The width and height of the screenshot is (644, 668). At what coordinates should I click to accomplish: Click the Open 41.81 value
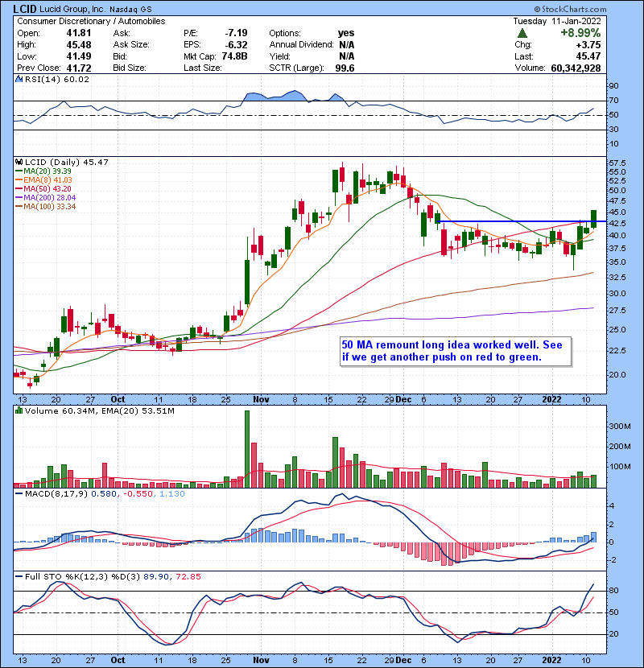(x=79, y=33)
